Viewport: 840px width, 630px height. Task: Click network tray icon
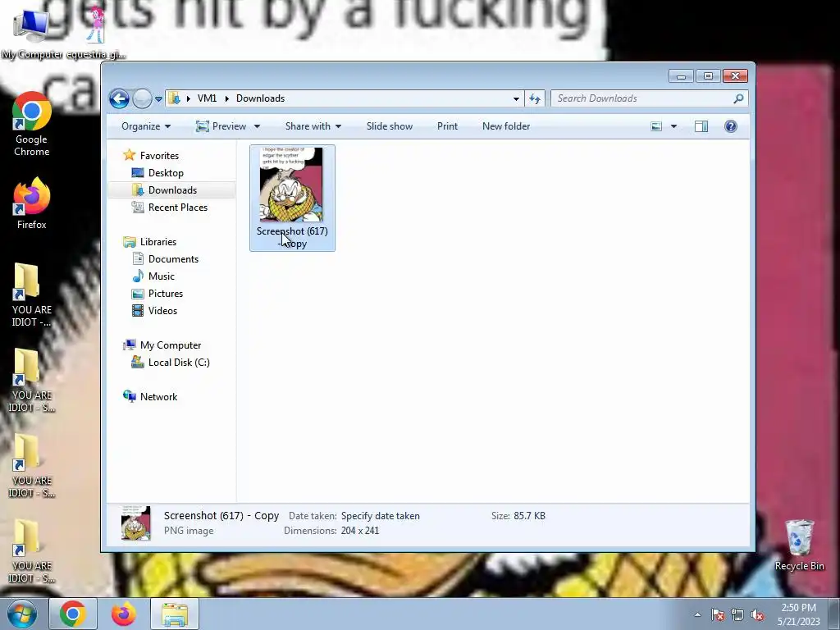pos(737,615)
